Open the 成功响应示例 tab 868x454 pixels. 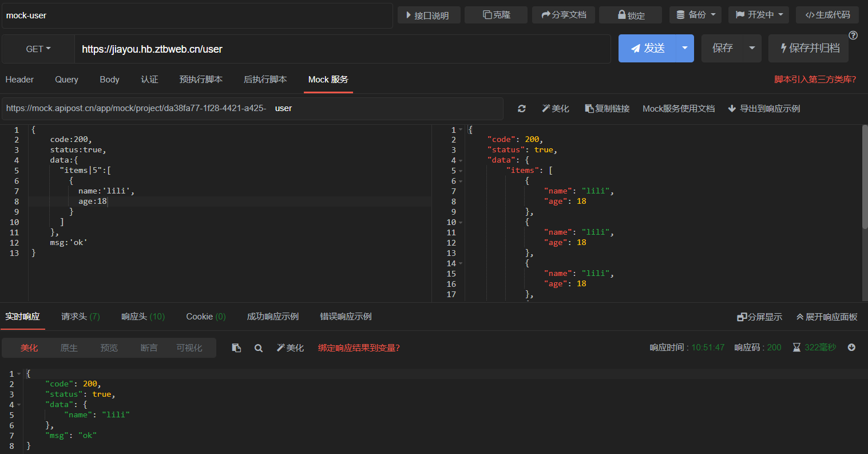273,317
